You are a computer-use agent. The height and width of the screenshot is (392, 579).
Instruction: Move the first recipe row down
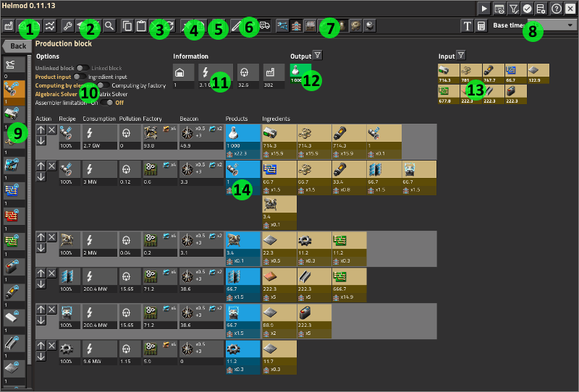[x=41, y=141]
